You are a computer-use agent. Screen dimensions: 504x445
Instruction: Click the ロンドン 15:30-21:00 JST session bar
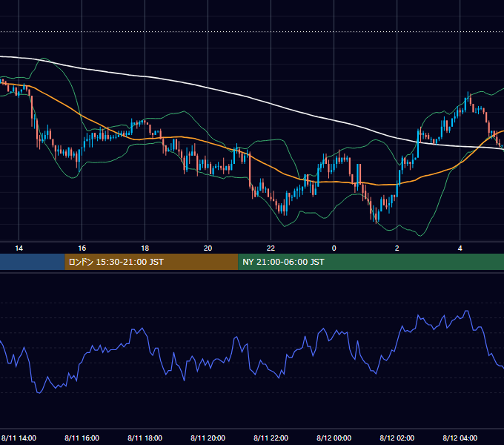click(x=151, y=262)
